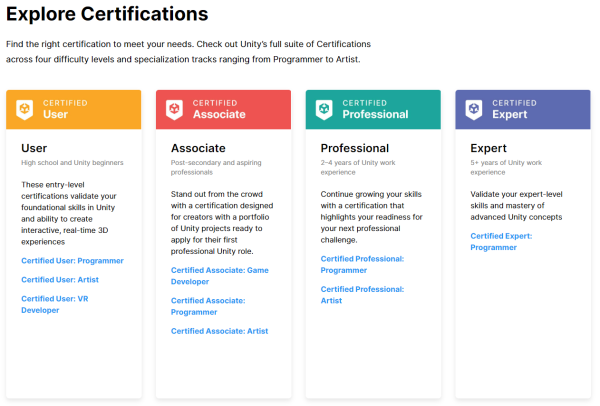Click the Unity shield icon on Certified Expert banner

[474, 109]
